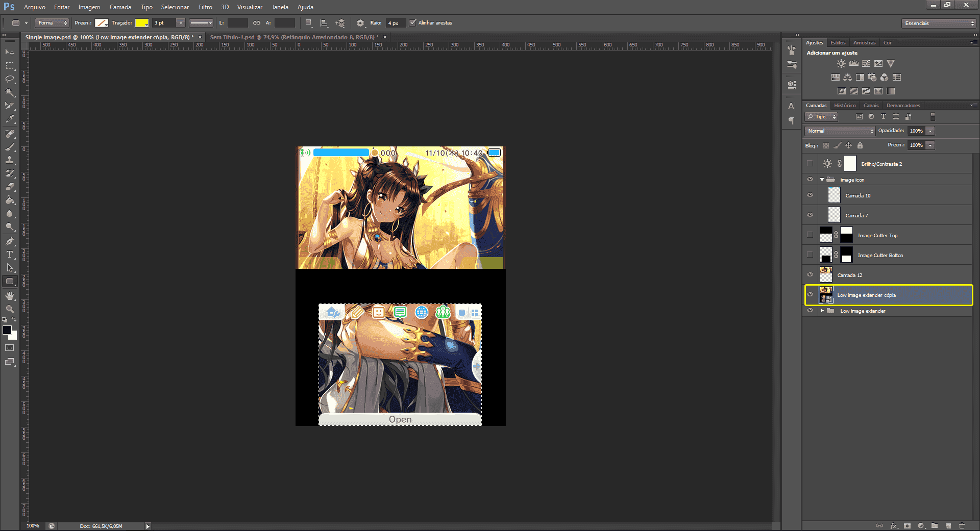Open the stroke line style dropdown
This screenshot has width=980, height=531.
point(201,23)
